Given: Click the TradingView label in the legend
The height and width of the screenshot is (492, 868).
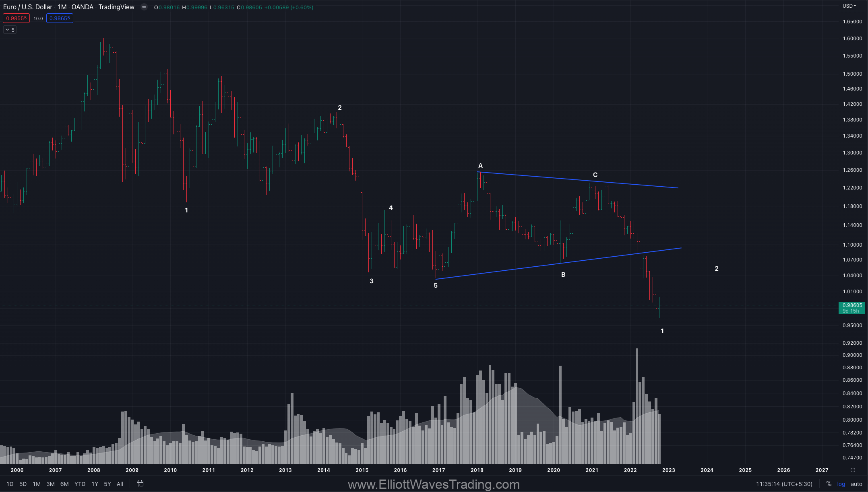Looking at the screenshot, I should (x=116, y=7).
